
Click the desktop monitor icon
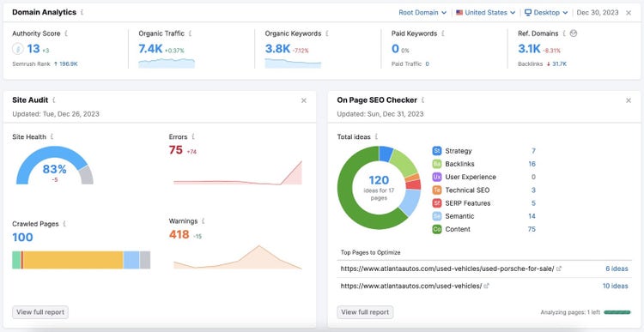pyautogui.click(x=528, y=13)
